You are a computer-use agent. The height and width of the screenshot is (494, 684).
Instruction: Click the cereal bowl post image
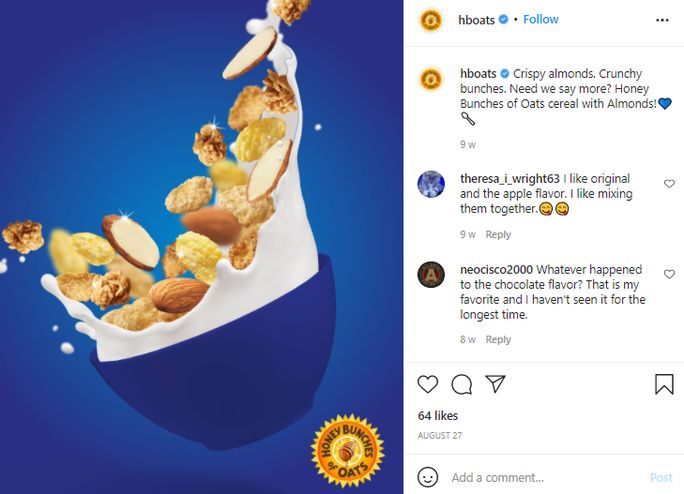coord(201,247)
